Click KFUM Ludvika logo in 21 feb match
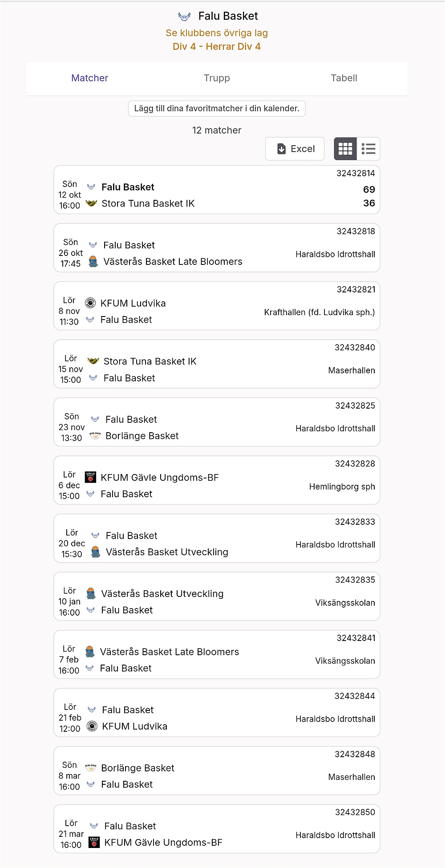 92,726
